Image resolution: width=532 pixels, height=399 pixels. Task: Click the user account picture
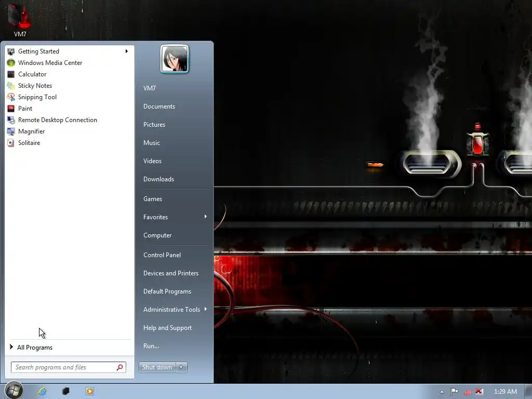pos(175,59)
